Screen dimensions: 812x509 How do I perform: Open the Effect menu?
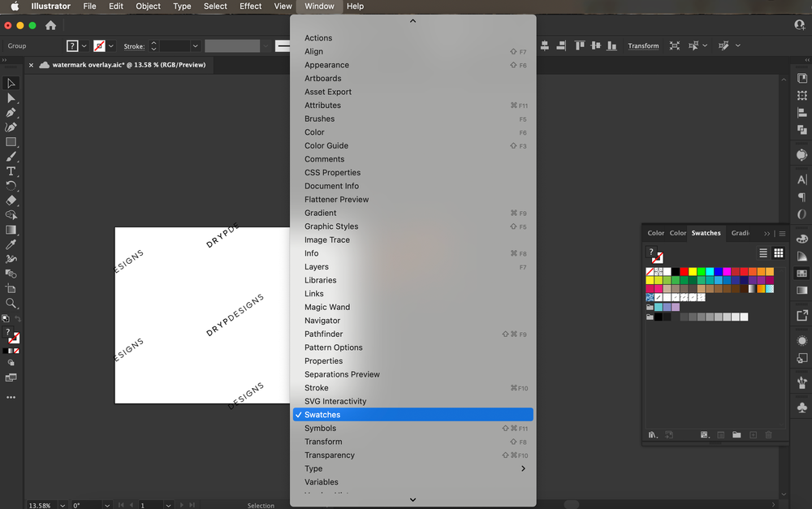coord(250,6)
